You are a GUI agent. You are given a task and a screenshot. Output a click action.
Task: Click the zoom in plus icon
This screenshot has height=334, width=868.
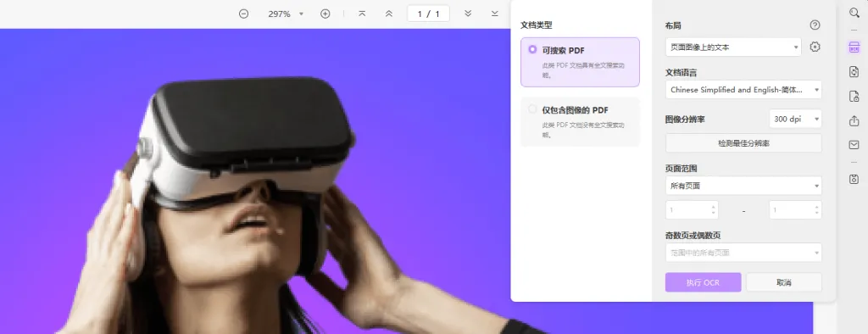(325, 14)
